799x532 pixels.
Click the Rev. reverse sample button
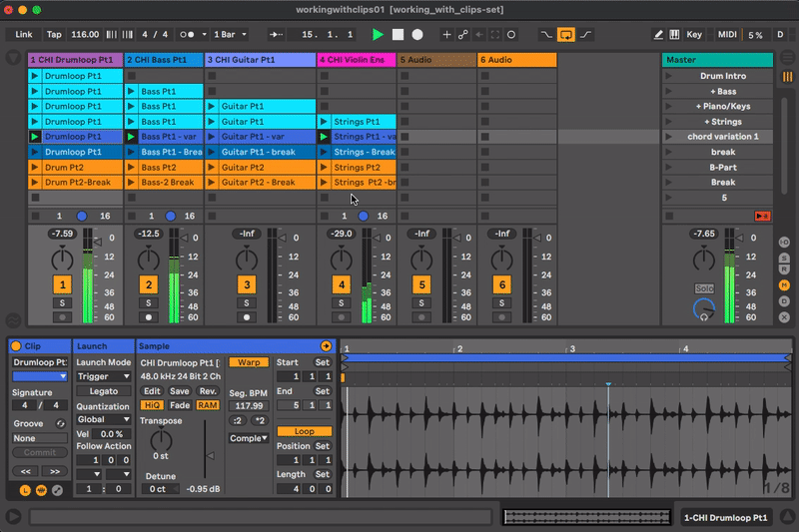(x=208, y=390)
